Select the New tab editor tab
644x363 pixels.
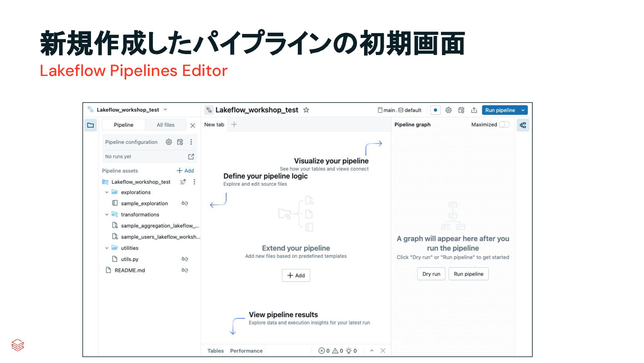[x=214, y=124]
